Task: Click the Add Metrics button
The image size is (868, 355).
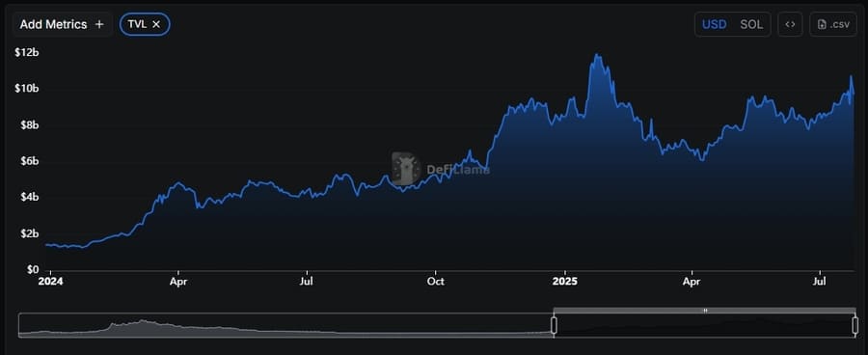Action: [62, 24]
